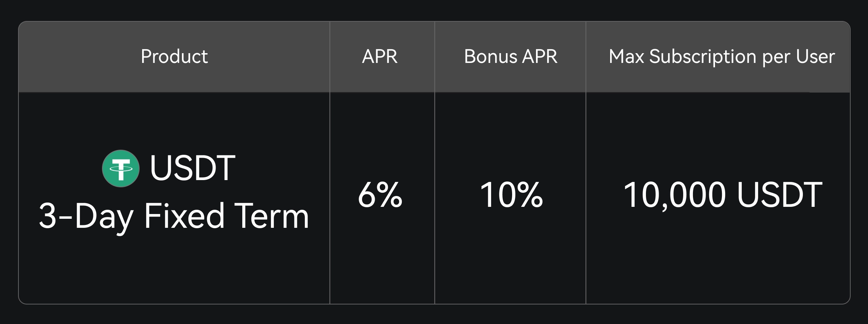The width and height of the screenshot is (868, 324).
Task: Click the word "Subscription" in the header
Action: coord(703,57)
